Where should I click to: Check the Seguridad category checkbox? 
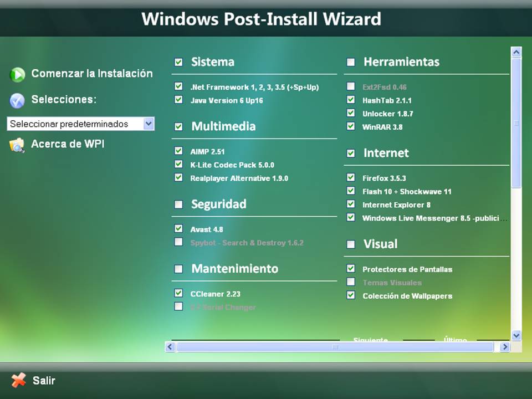178,204
